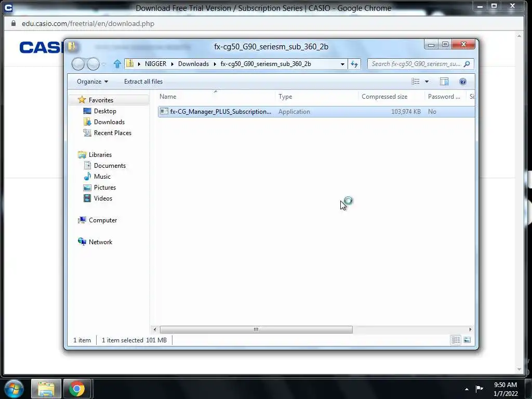Click the blue Up arrow icon

[x=117, y=64]
